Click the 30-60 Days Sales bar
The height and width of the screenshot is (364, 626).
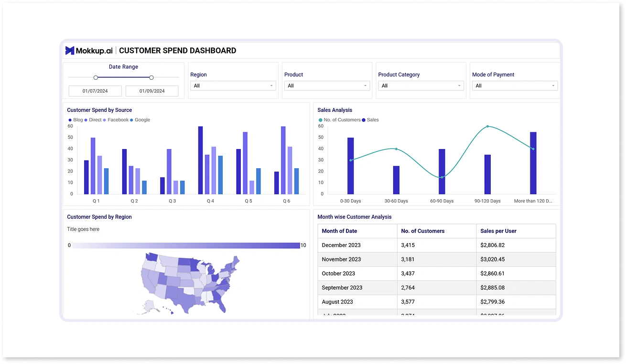coord(396,180)
